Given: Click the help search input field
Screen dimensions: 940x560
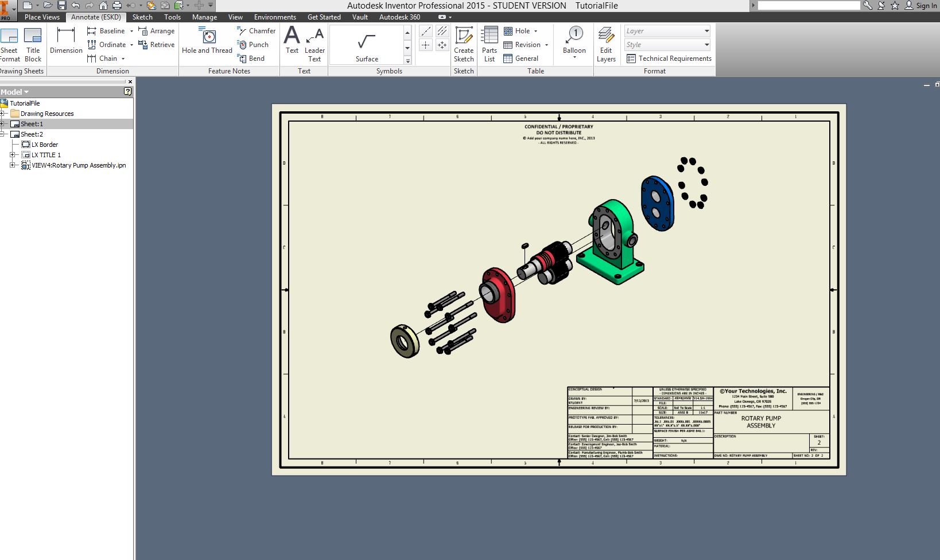Looking at the screenshot, I should click(809, 5).
